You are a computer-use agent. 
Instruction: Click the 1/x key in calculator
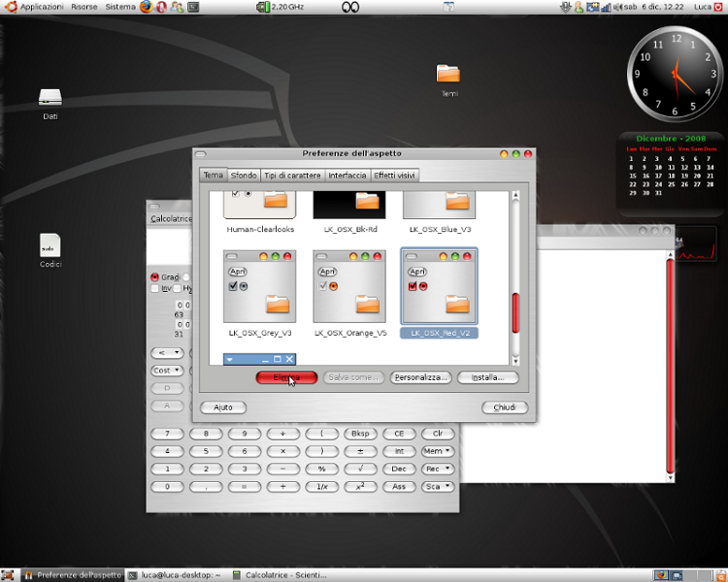tap(321, 486)
